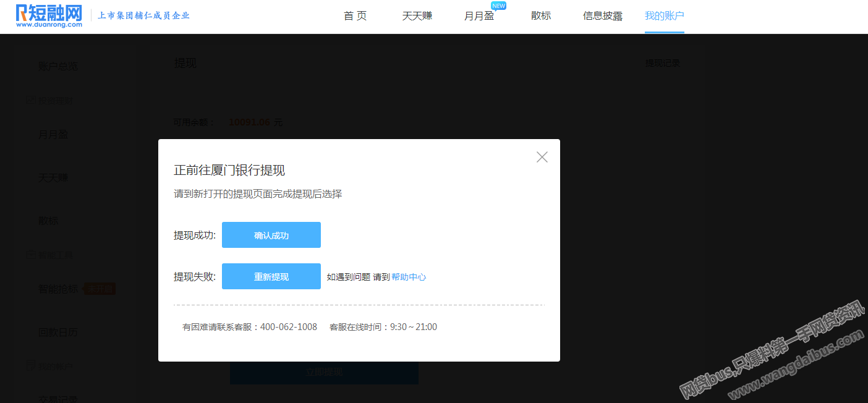Open 回款日历 in the left sidebar
The image size is (868, 403).
point(58,332)
